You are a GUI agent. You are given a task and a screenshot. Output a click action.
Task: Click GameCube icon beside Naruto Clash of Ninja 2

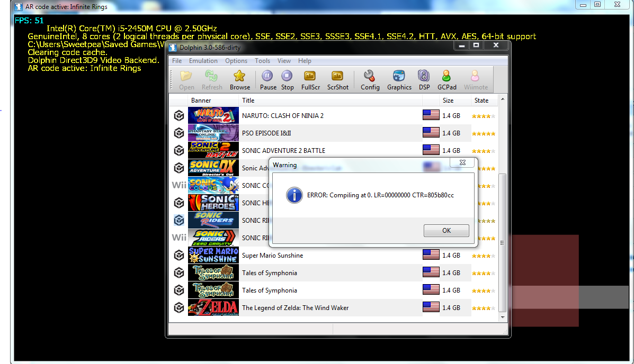[x=179, y=115]
